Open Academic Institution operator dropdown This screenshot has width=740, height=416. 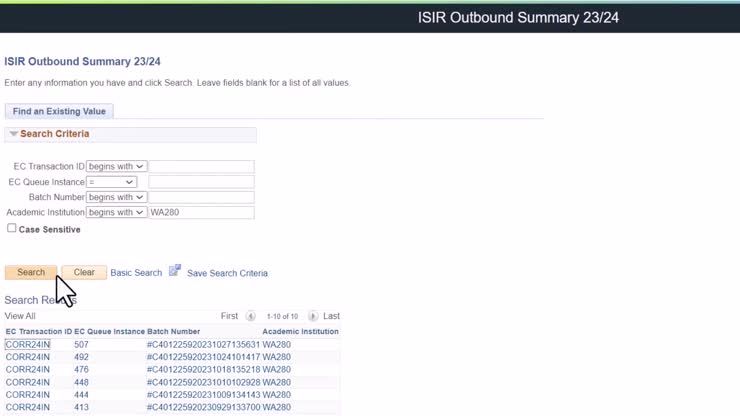(x=116, y=212)
